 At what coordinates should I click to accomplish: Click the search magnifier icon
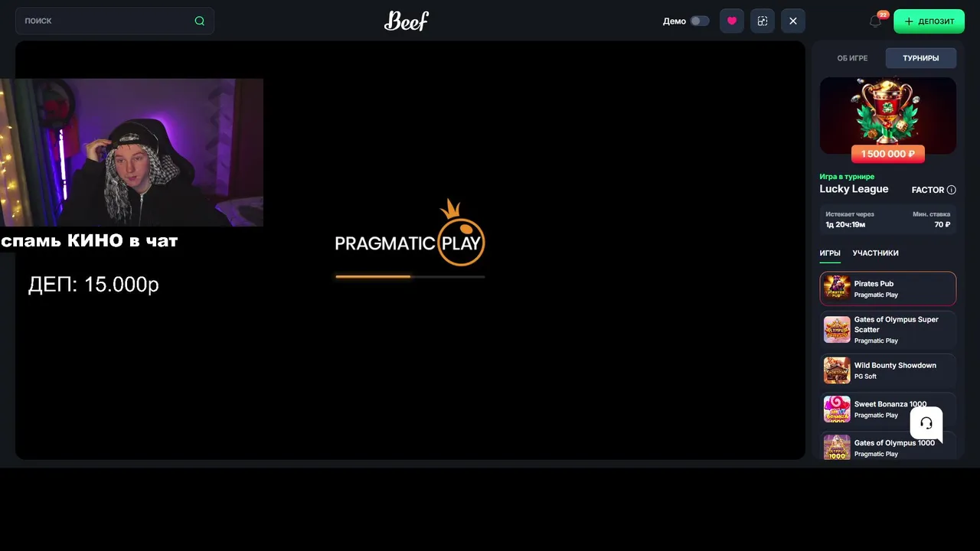point(199,21)
